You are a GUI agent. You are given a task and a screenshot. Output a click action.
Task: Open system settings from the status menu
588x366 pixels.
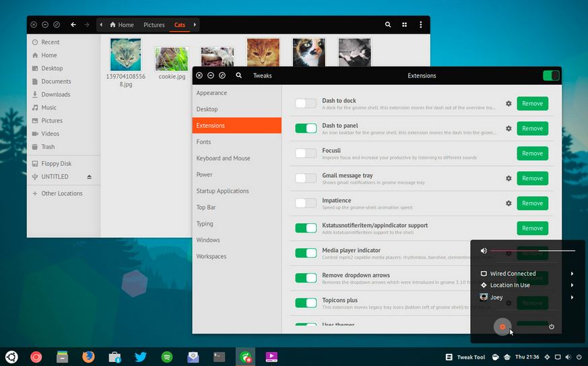click(x=502, y=327)
